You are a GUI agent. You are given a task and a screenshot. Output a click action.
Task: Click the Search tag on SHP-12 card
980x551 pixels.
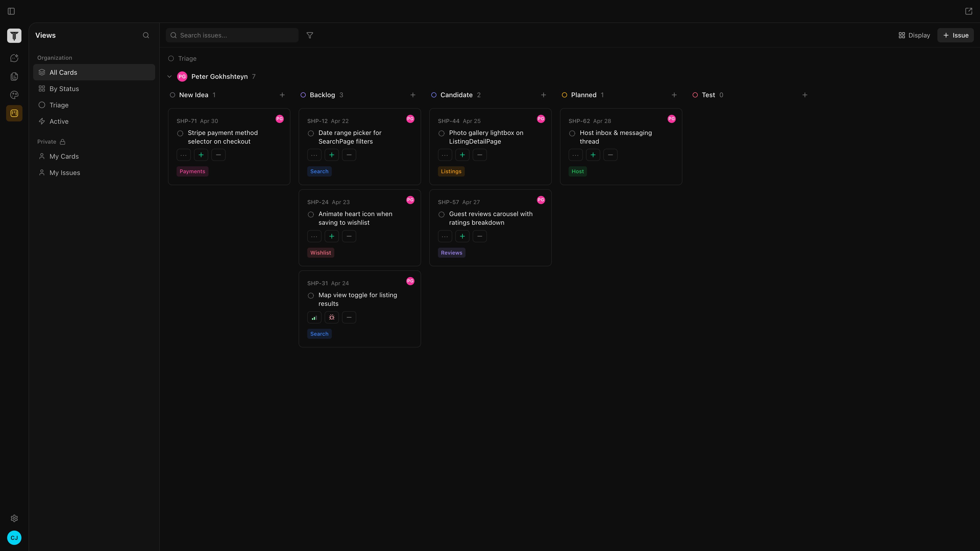(320, 171)
